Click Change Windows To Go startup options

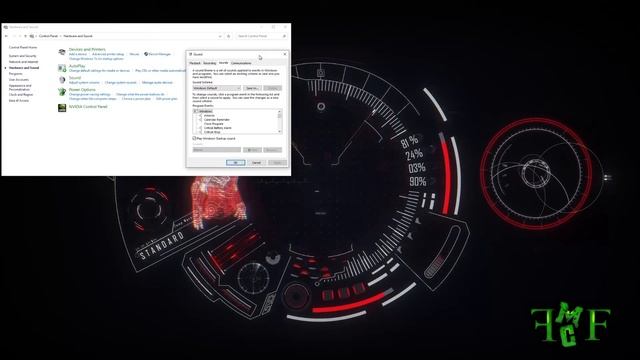point(96,59)
